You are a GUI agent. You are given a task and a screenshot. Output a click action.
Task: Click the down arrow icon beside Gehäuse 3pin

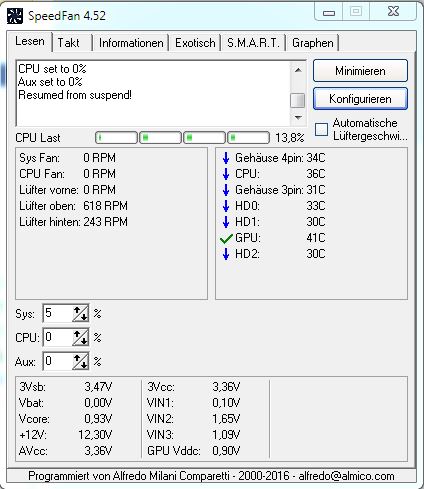pyautogui.click(x=226, y=190)
